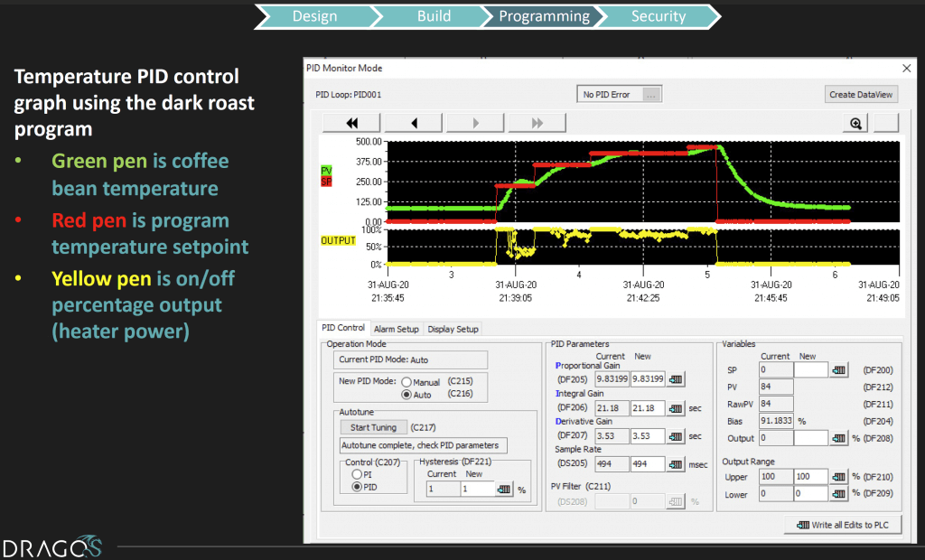Write Integral Gain value to PLC

677,409
